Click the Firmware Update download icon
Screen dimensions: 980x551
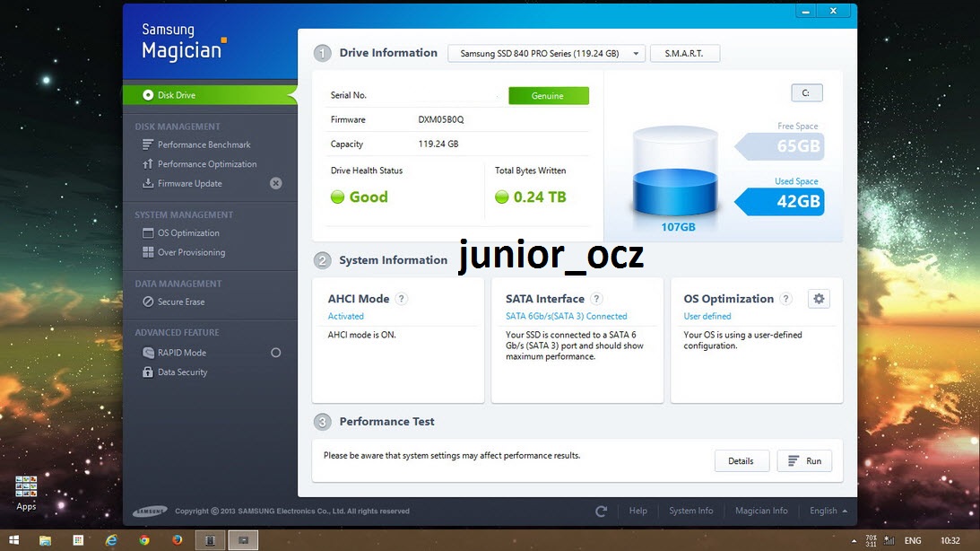(x=148, y=183)
